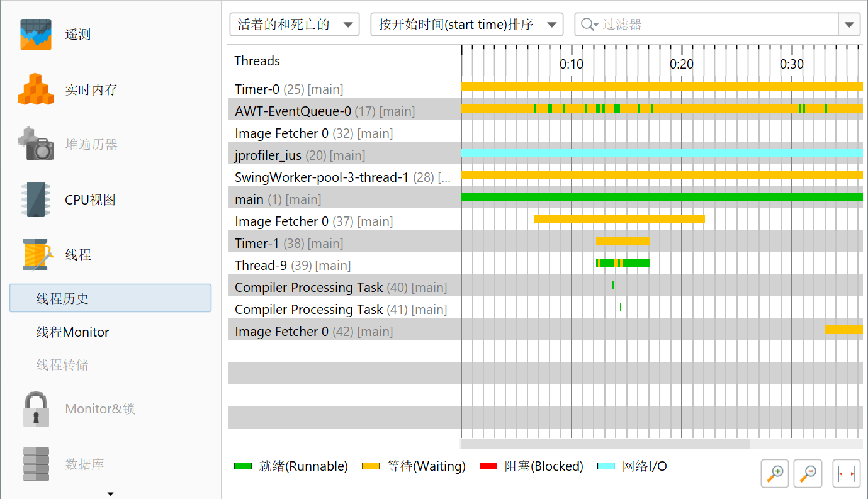This screenshot has height=499, width=868.
Task: Click the 数据库 section label
Action: [84, 464]
